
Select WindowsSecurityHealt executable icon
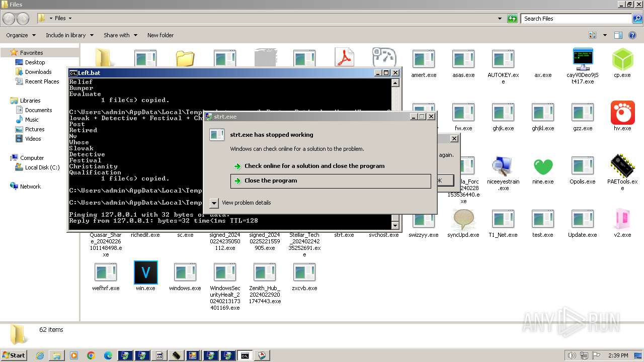[x=225, y=273]
